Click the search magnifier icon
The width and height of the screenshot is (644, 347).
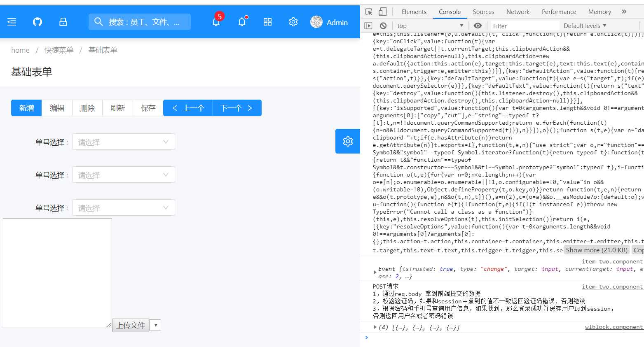98,21
